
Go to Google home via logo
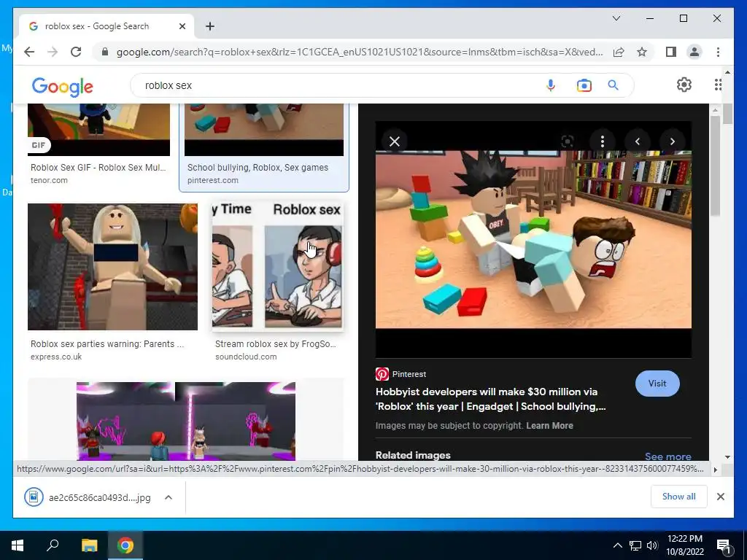click(63, 86)
